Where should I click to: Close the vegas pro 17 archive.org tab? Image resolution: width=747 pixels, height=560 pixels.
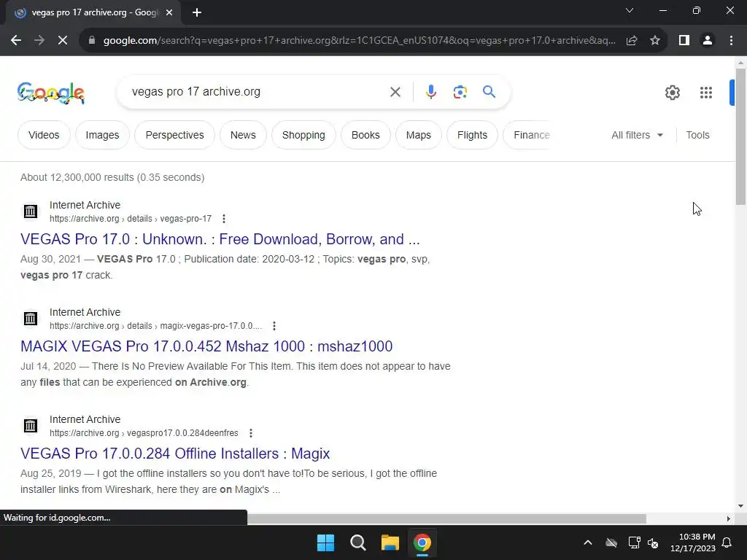(169, 12)
